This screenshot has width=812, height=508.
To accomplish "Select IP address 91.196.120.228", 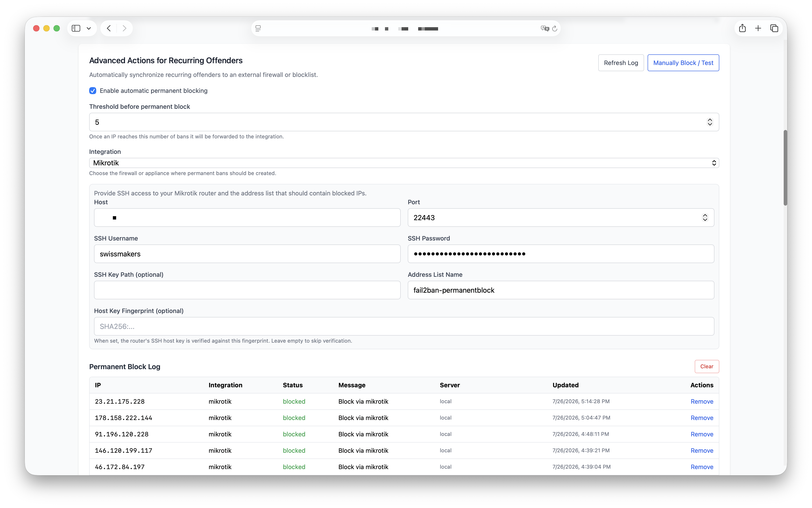I will click(x=122, y=434).
